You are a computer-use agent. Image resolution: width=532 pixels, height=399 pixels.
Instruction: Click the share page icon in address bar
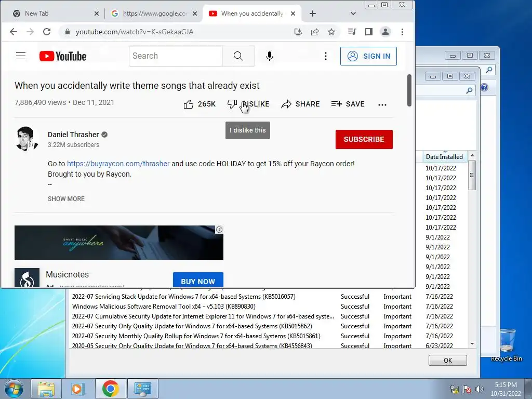pyautogui.click(x=315, y=32)
